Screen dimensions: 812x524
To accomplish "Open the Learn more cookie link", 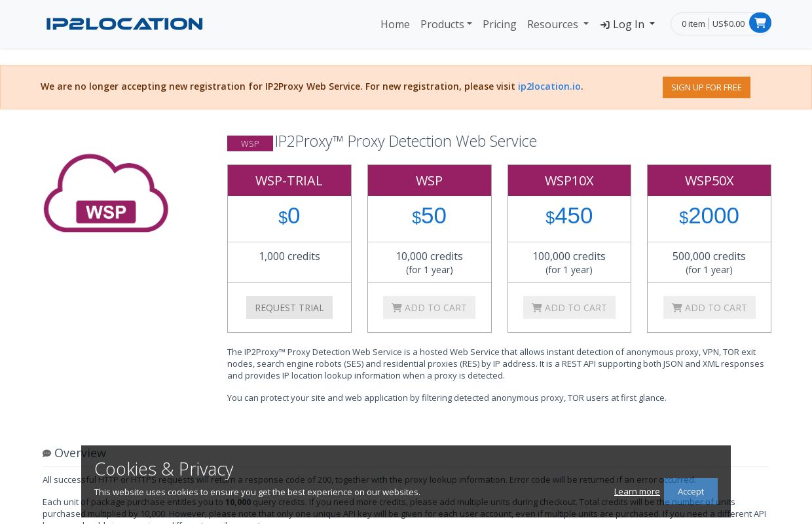I will (637, 491).
